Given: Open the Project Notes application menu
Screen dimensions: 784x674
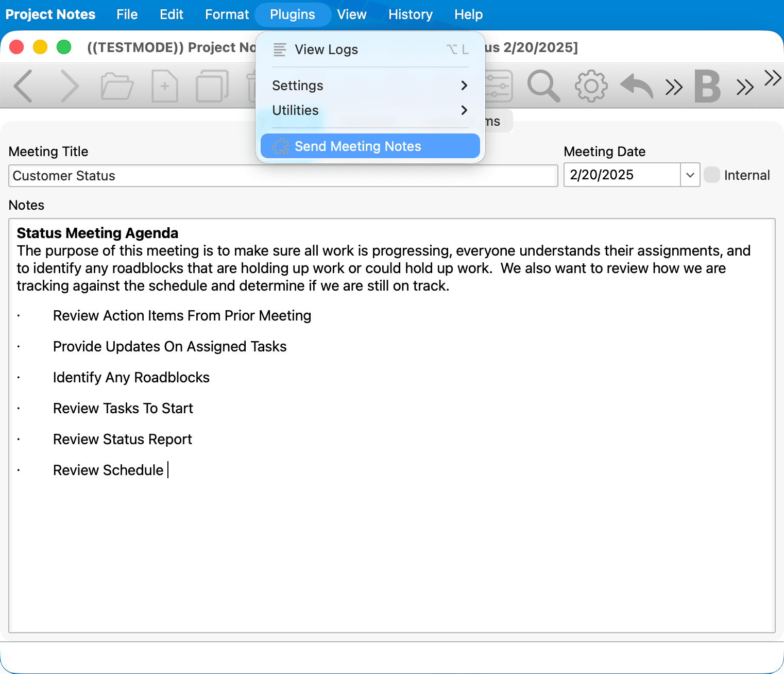Looking at the screenshot, I should [50, 14].
